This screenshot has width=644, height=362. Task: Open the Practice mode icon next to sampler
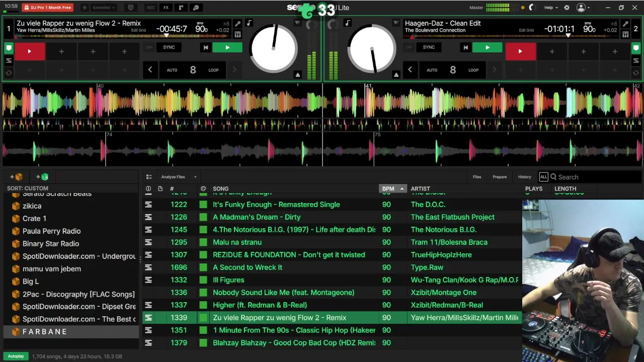(196, 8)
